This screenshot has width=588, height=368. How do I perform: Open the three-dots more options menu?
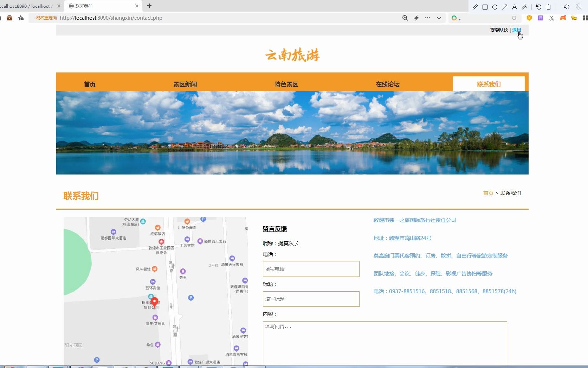(427, 18)
